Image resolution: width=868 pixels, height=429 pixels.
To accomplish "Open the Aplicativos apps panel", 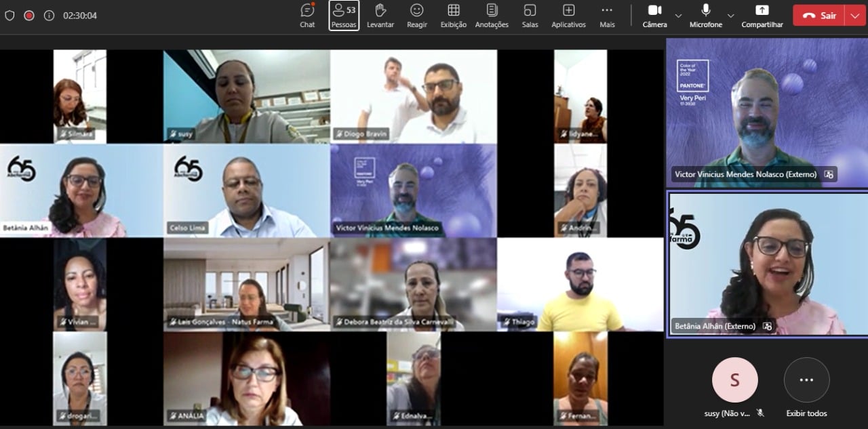I will (x=568, y=16).
